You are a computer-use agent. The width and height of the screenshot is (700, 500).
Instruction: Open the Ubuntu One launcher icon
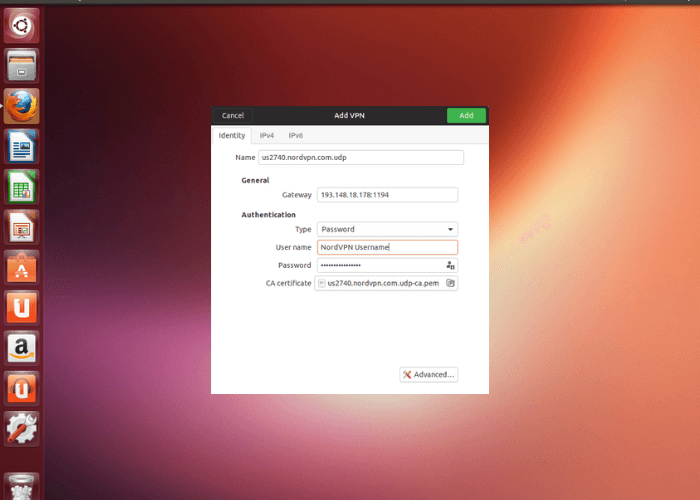21,308
